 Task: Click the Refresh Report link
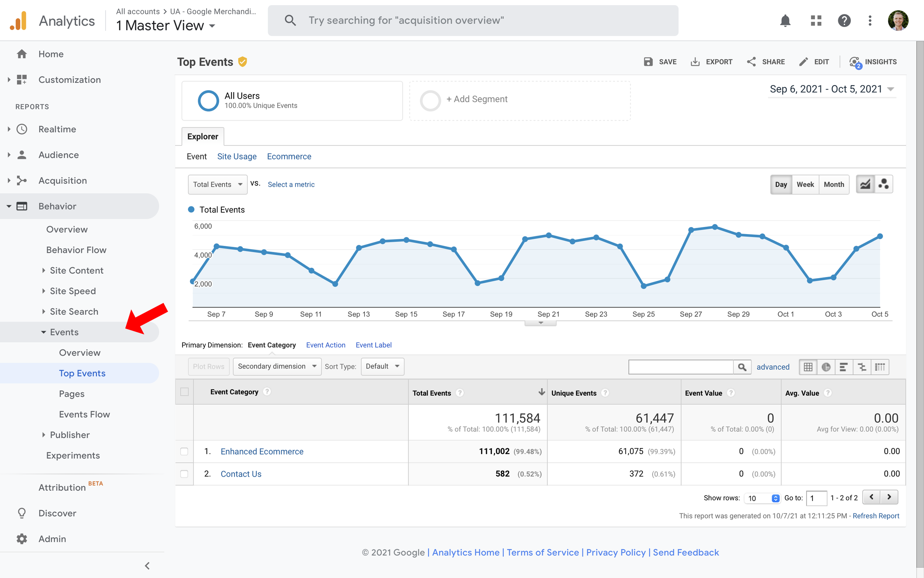(876, 516)
